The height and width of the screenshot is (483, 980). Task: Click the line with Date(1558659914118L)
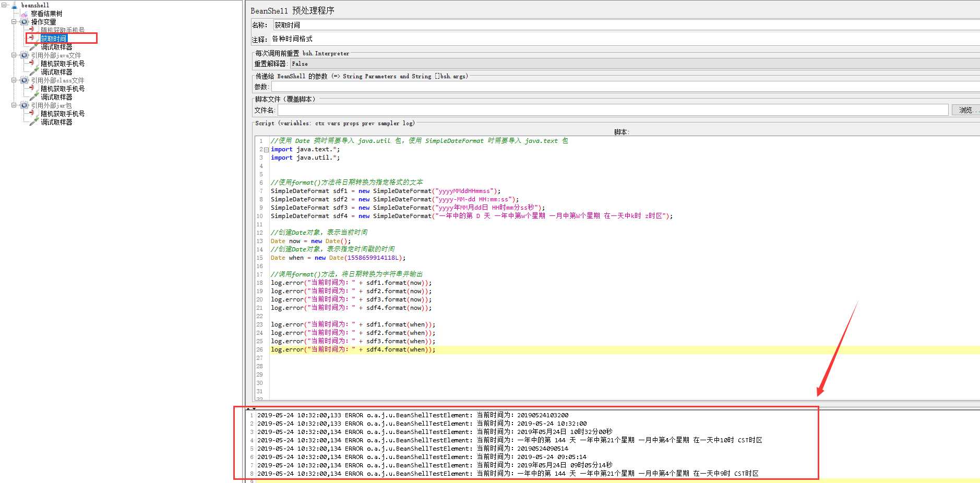click(x=338, y=258)
